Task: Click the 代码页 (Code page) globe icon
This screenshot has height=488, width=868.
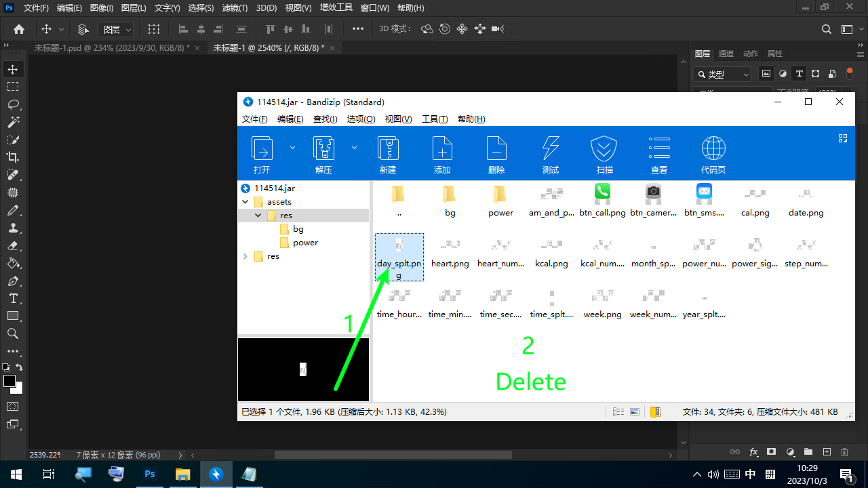Action: point(713,148)
